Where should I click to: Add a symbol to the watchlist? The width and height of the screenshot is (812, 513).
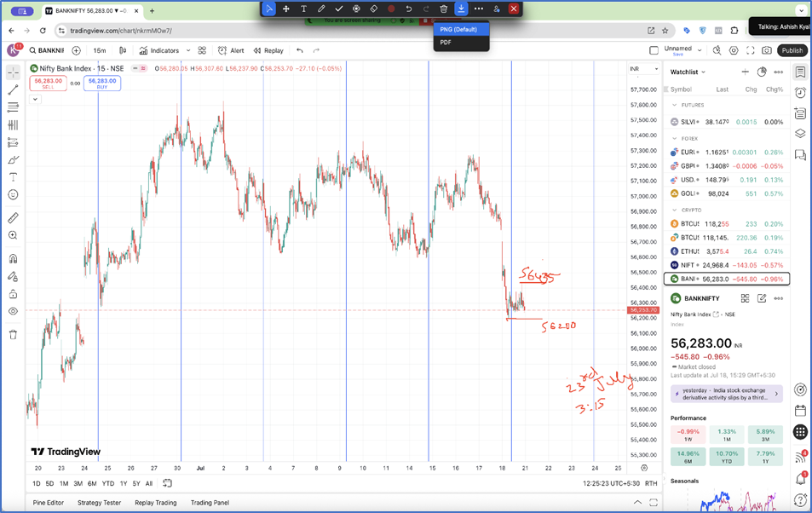point(746,72)
